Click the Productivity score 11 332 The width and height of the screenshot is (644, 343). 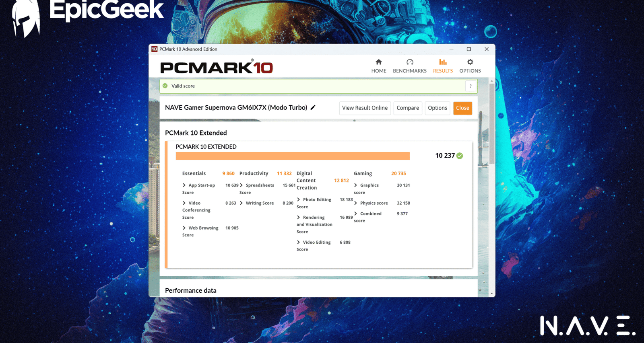point(284,173)
